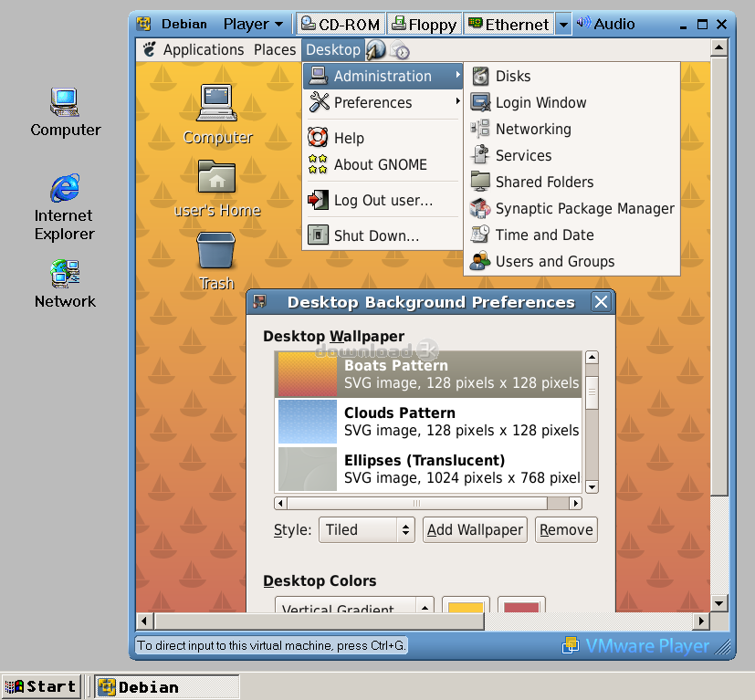Close Desktop Background Preferences dialog
Screen dimensions: 755x700
pos(601,302)
